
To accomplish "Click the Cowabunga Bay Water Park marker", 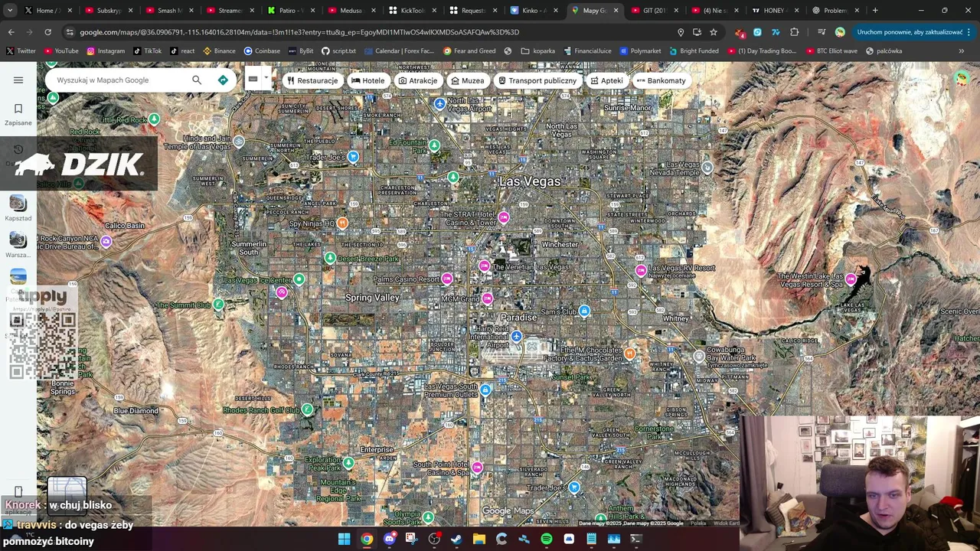I will [699, 357].
